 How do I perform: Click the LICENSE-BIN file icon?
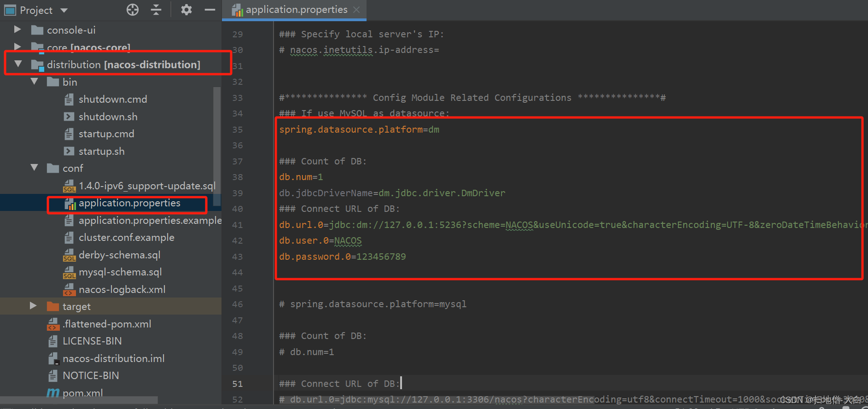pyautogui.click(x=53, y=341)
